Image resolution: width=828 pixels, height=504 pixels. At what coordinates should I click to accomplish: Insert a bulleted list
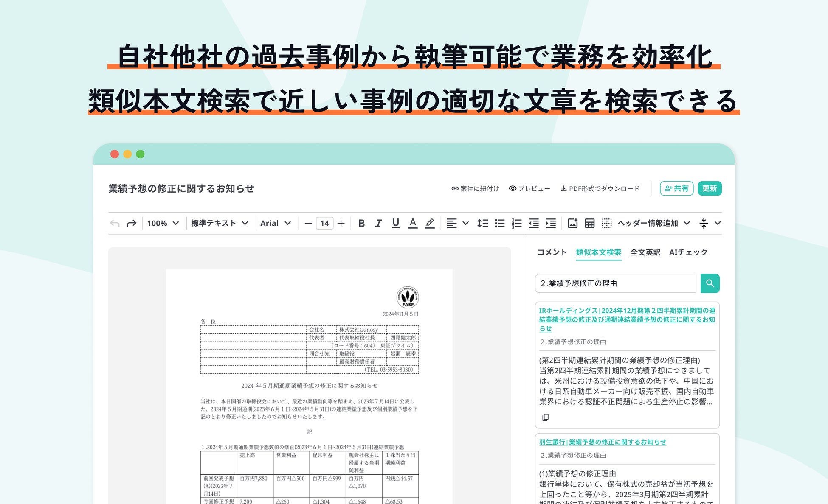pos(500,223)
